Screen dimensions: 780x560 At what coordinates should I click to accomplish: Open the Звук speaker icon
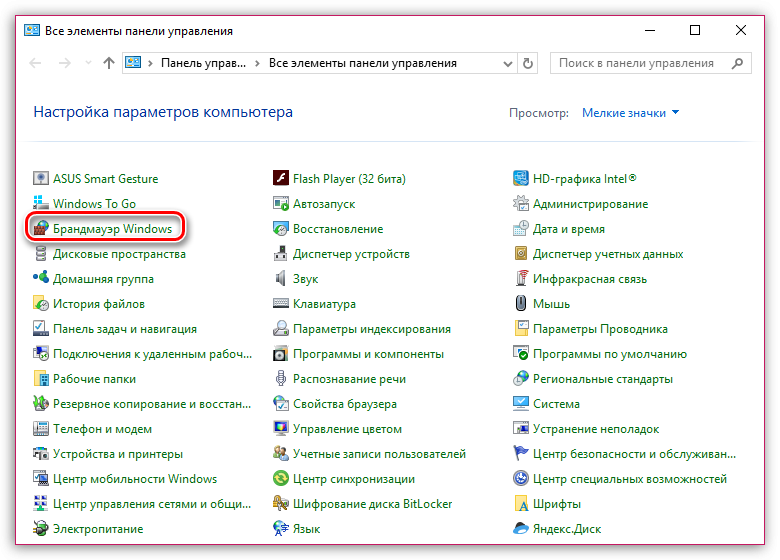281,279
